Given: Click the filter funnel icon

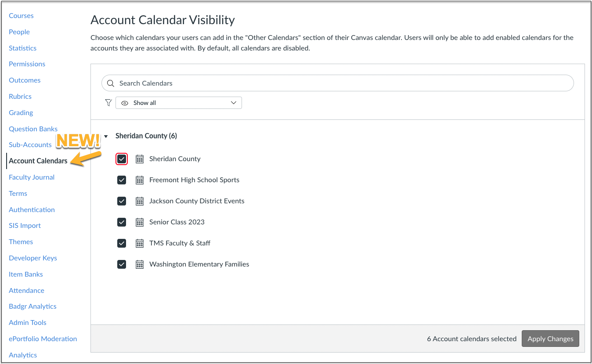Looking at the screenshot, I should click(x=108, y=102).
